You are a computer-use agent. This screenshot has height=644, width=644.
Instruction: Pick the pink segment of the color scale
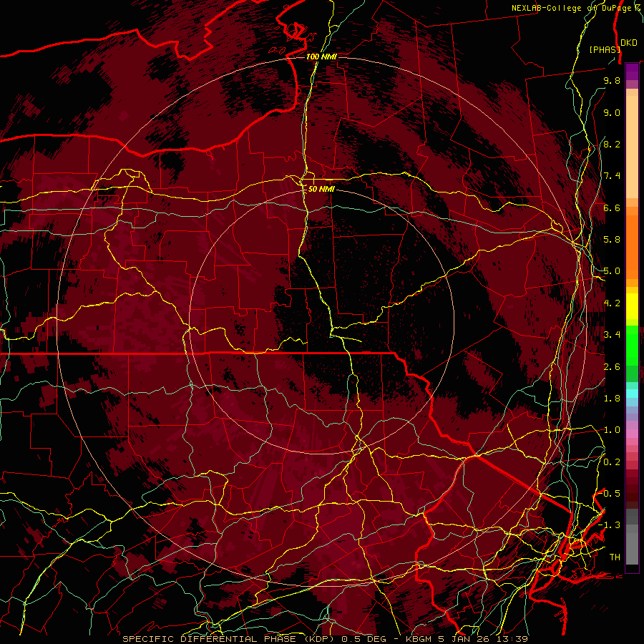click(632, 434)
